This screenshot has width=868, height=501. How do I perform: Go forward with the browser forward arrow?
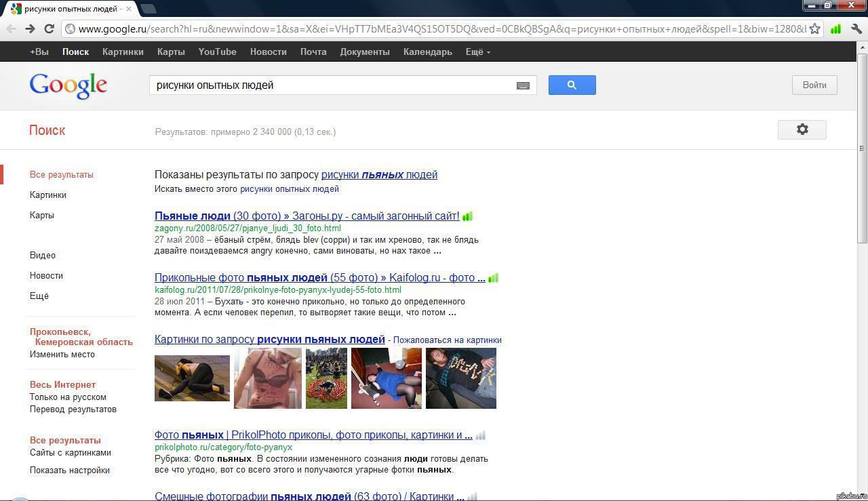30,28
